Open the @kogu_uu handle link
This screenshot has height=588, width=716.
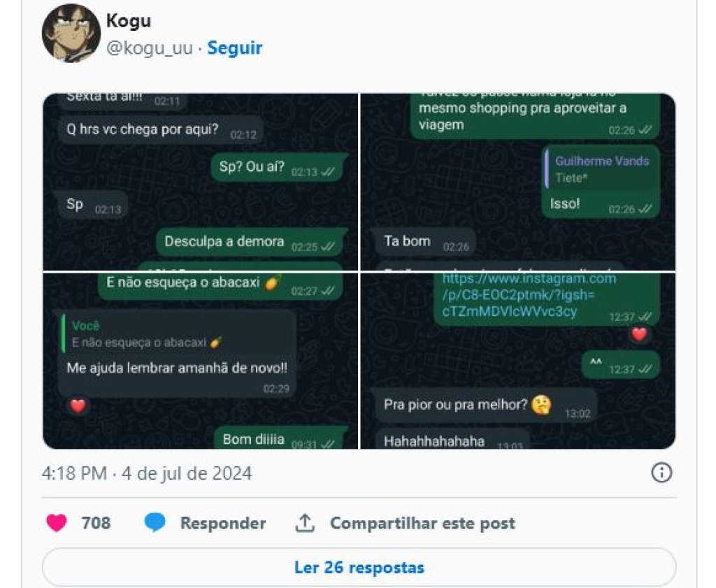(x=150, y=48)
